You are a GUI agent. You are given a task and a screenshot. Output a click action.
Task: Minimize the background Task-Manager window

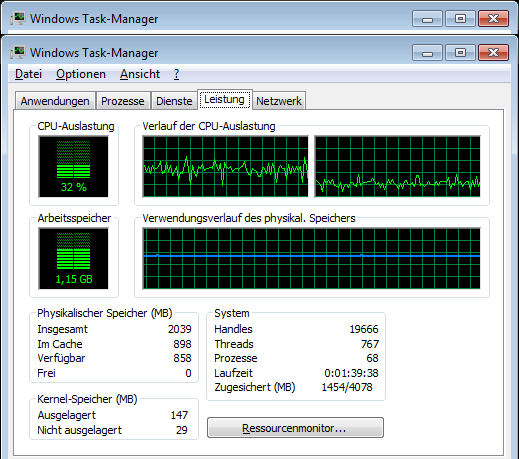pyautogui.click(x=427, y=19)
